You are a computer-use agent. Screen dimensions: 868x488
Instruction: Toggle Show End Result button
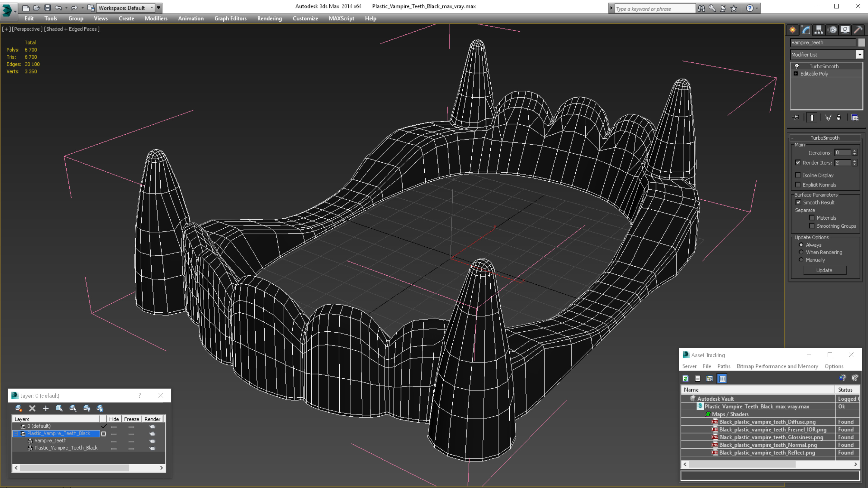click(812, 117)
